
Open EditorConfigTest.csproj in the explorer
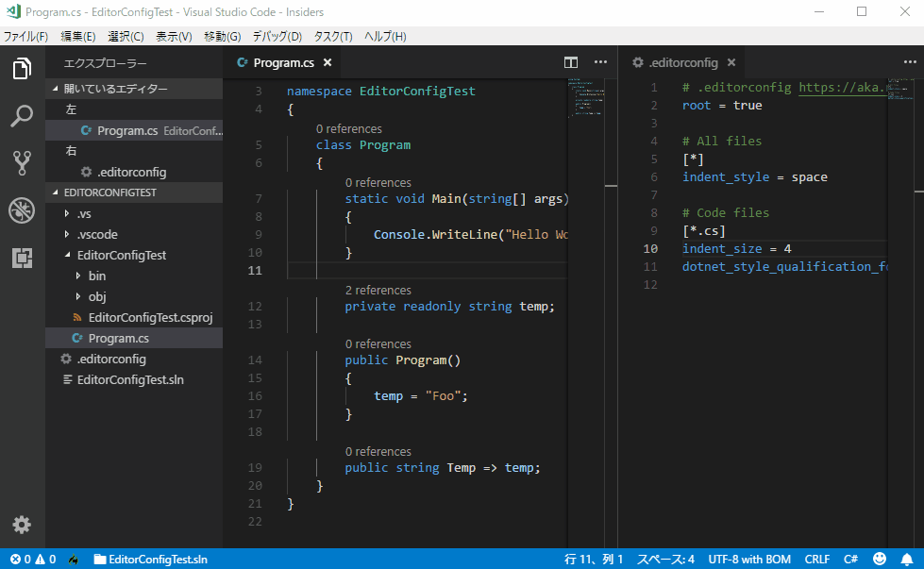(134, 317)
